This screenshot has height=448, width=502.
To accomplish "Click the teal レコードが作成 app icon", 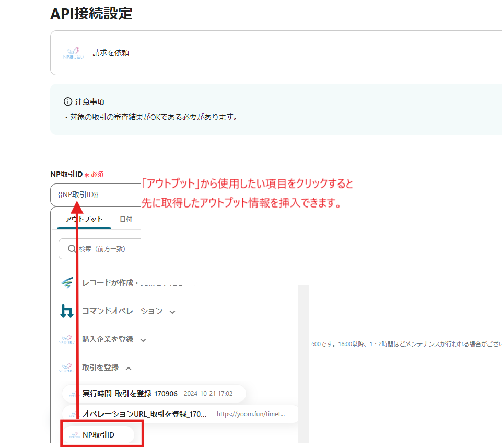I will pos(66,283).
